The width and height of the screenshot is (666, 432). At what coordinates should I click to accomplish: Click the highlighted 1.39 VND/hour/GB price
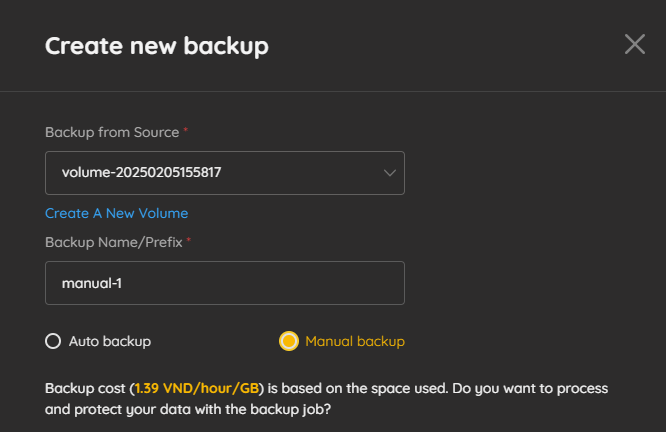[197, 388]
